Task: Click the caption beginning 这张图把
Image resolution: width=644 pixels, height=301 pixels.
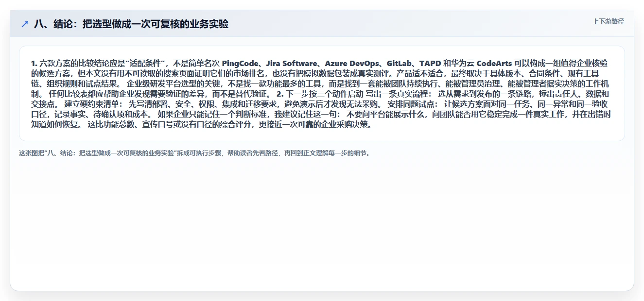Action: tap(195, 153)
